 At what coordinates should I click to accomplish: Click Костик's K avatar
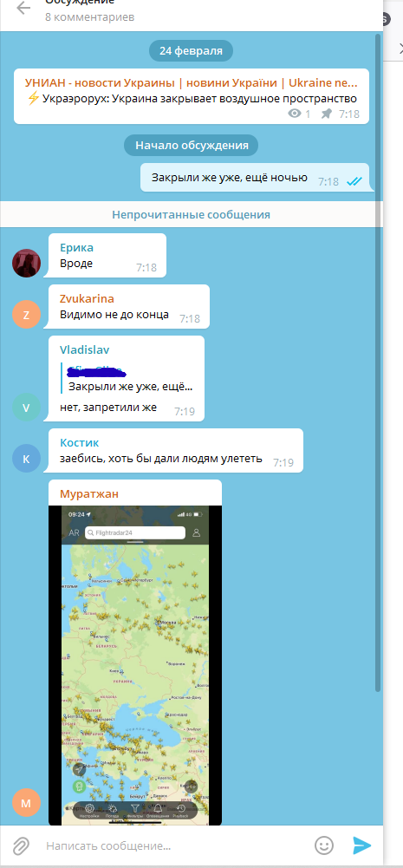pos(26,459)
